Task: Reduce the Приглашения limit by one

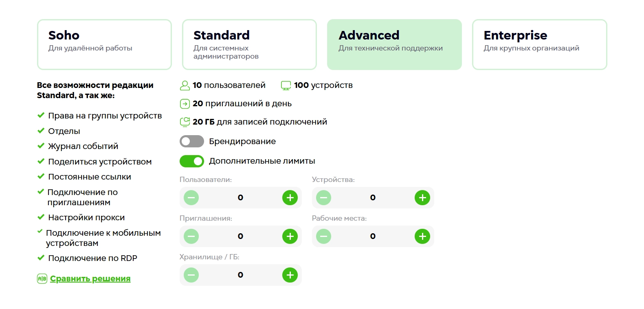Action: tap(191, 237)
